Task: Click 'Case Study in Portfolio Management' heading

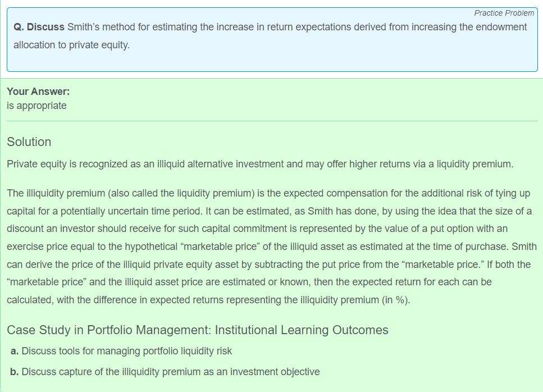Action: click(x=109, y=330)
